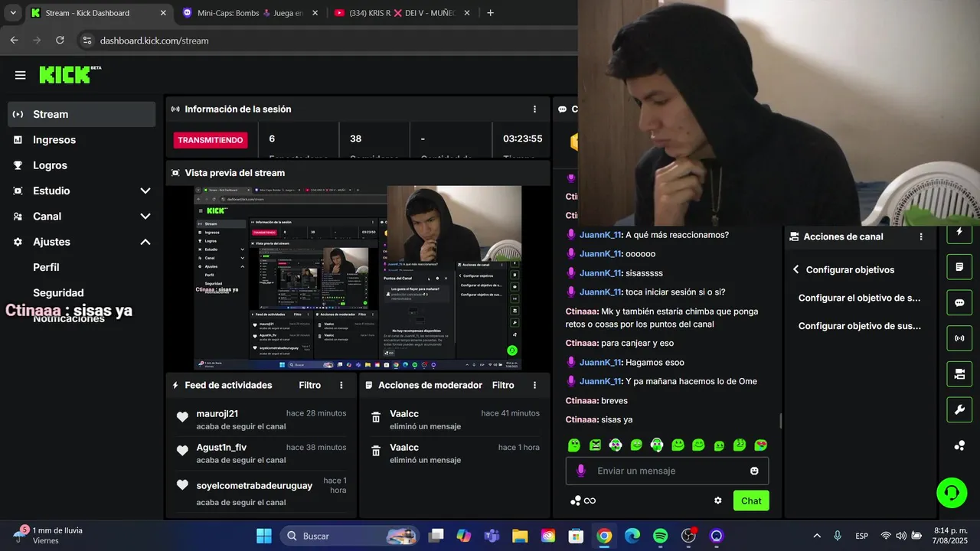The height and width of the screenshot is (551, 980).
Task: Insert the heart-eyes green emote
Action: [x=760, y=445]
